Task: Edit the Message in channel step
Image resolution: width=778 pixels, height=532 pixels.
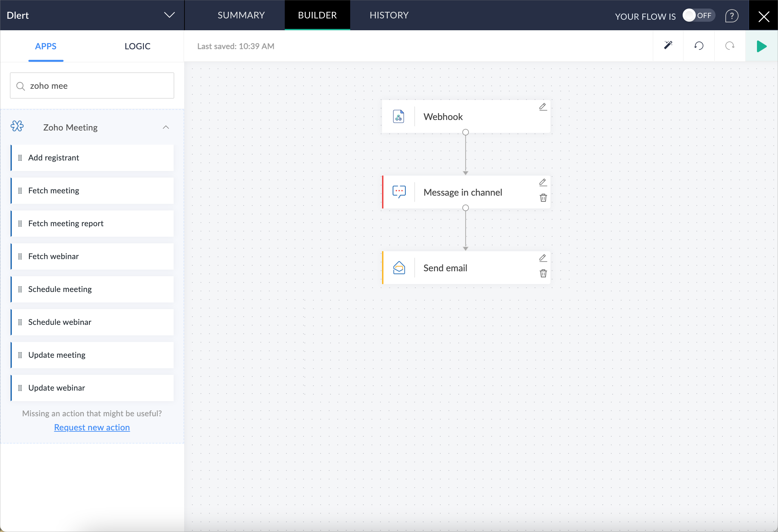Action: coord(543,182)
